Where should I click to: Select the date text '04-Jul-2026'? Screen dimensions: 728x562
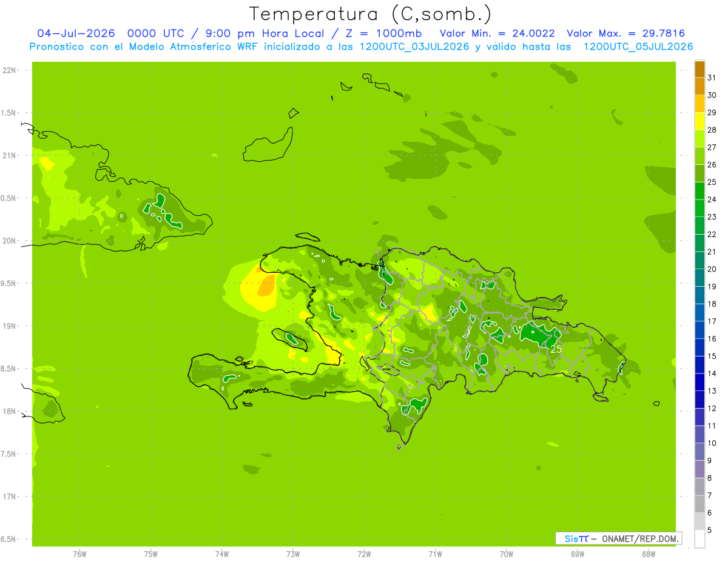[x=76, y=33]
